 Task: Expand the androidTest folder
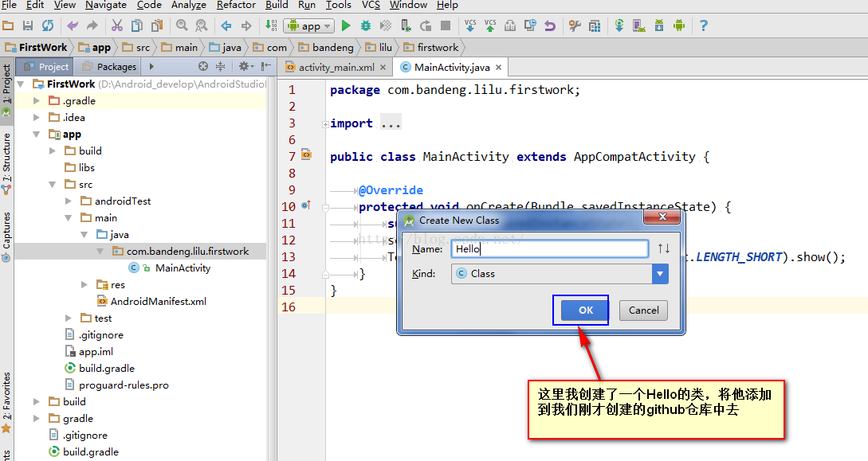tap(69, 201)
